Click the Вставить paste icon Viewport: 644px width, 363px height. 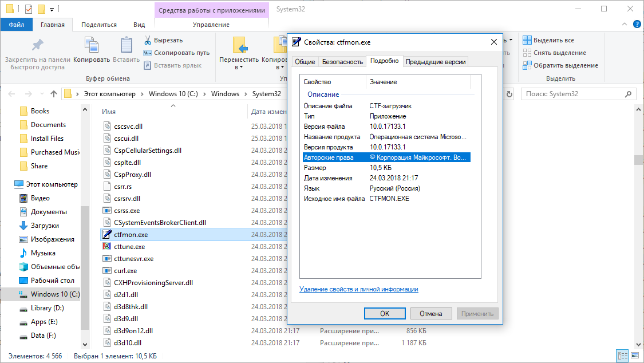click(126, 45)
